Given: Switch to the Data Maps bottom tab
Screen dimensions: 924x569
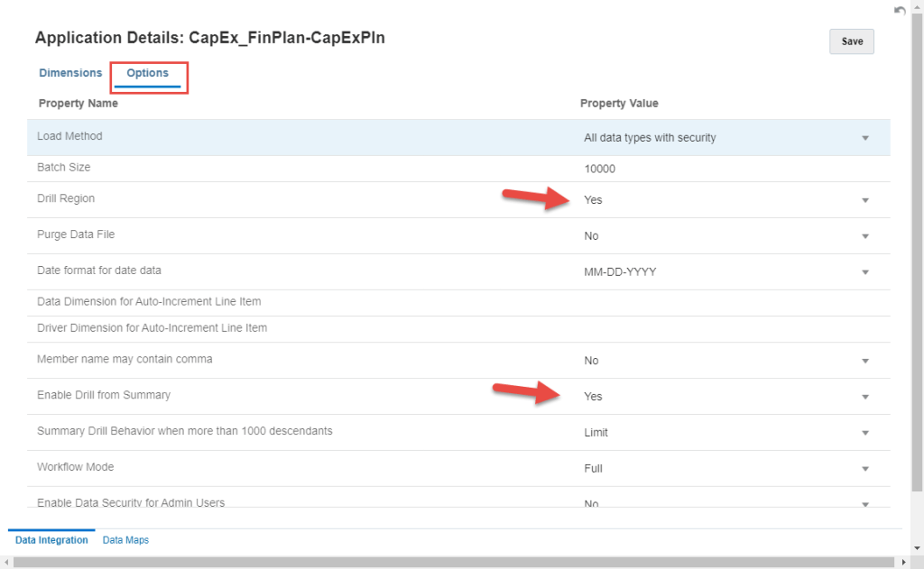Looking at the screenshot, I should click(125, 540).
